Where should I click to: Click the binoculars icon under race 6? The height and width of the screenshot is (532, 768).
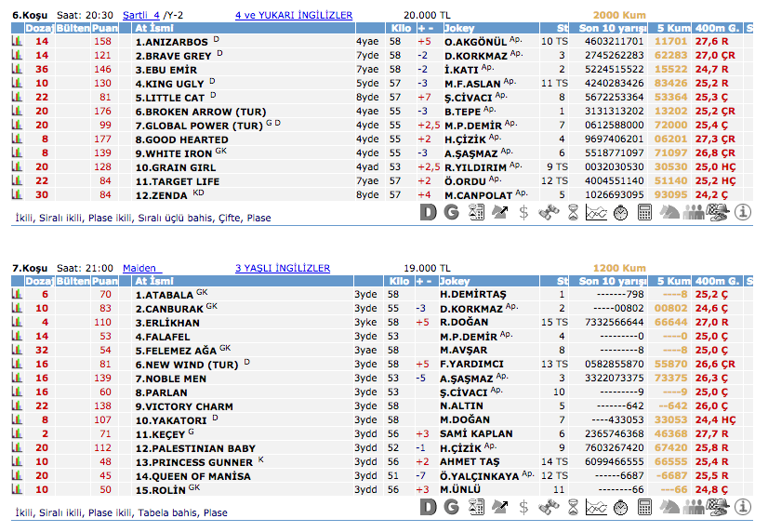coord(549,212)
